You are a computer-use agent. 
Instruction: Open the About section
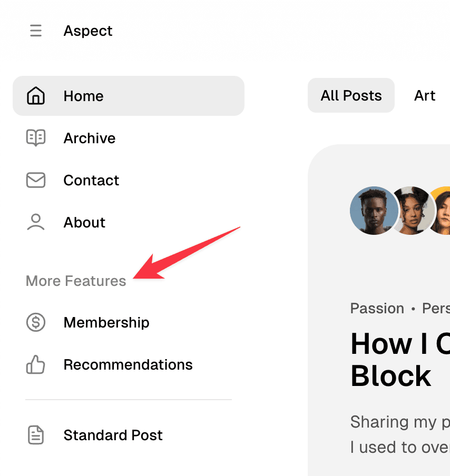84,222
